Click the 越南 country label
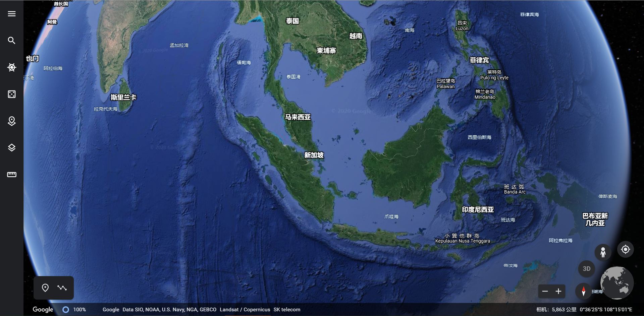This screenshot has height=316, width=644. tap(356, 36)
